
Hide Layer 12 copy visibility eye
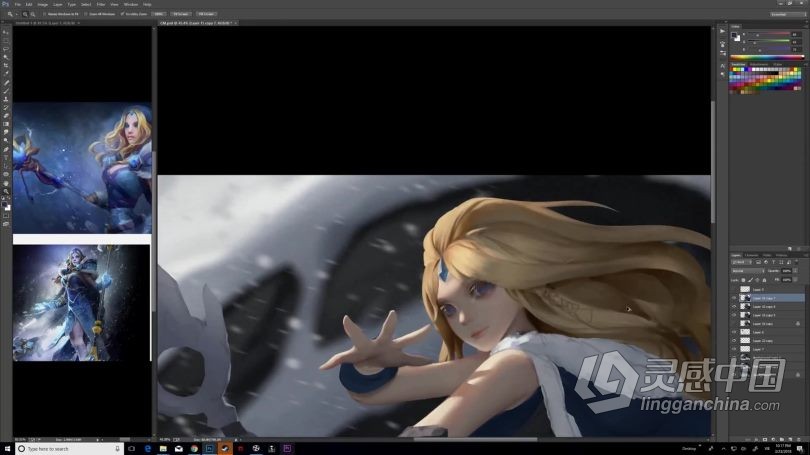tap(734, 340)
